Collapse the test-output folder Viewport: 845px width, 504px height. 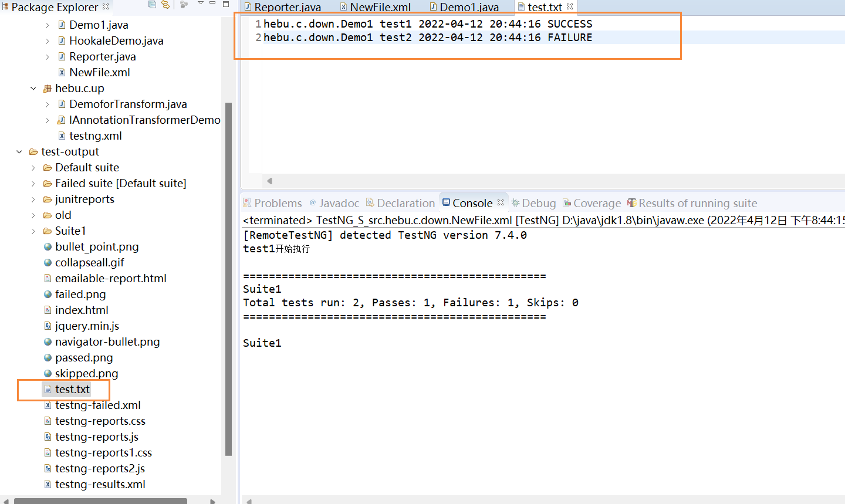tap(19, 152)
